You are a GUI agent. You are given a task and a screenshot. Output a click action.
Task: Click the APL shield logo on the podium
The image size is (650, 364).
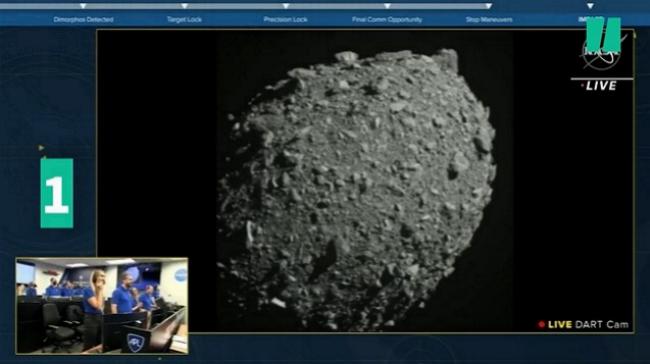(136, 342)
